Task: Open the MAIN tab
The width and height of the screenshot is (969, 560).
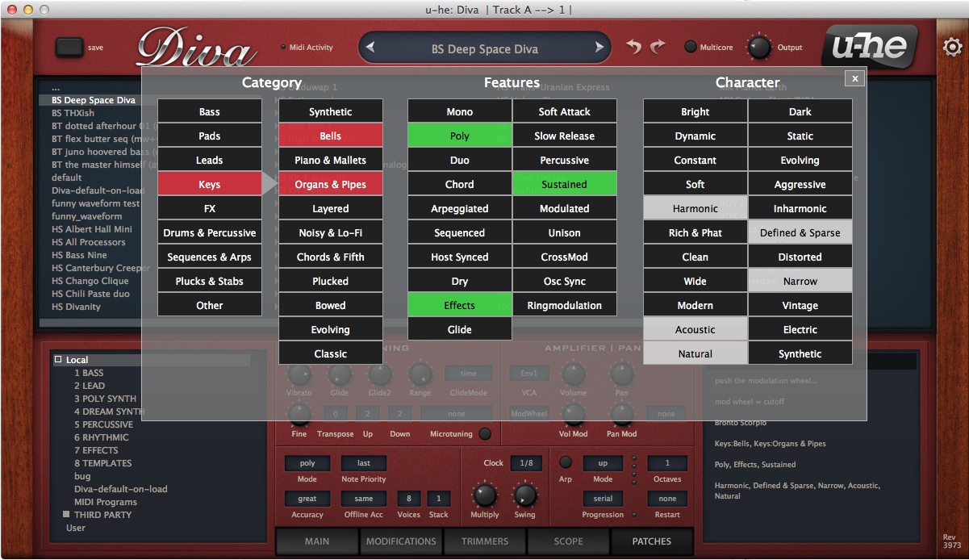Action: click(x=317, y=541)
